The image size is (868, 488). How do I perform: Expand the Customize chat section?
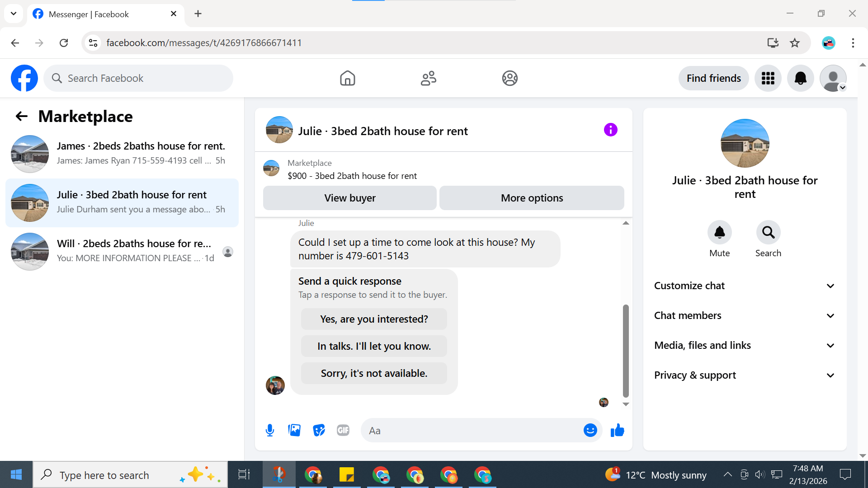coord(744,286)
